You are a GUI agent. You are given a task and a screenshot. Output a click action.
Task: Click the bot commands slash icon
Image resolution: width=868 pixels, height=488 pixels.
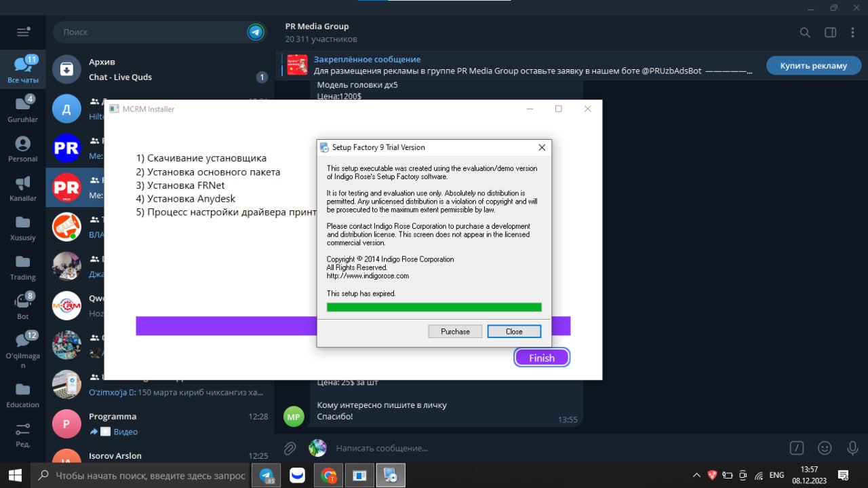pos(797,448)
